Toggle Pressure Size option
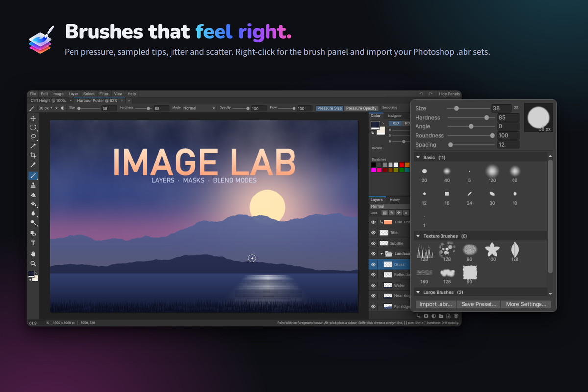 pyautogui.click(x=329, y=108)
